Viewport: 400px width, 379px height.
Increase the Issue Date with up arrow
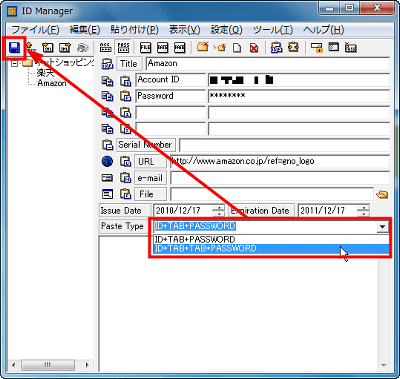(219, 208)
